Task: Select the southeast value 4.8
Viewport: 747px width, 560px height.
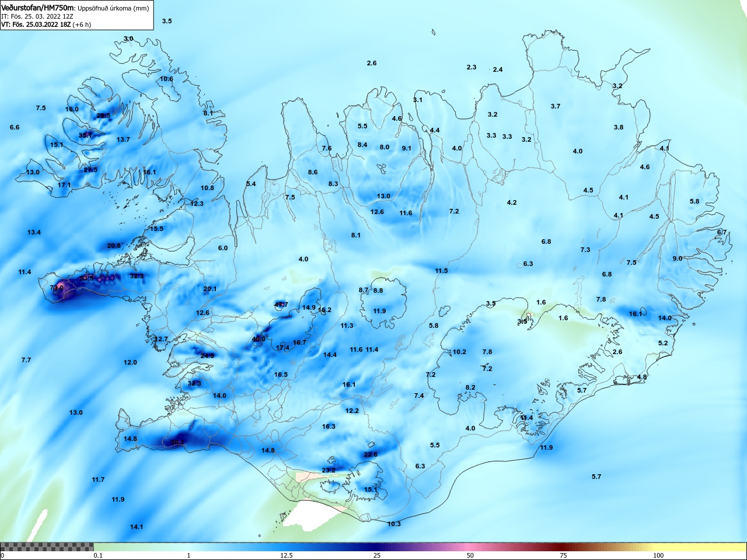Action: coord(642,377)
